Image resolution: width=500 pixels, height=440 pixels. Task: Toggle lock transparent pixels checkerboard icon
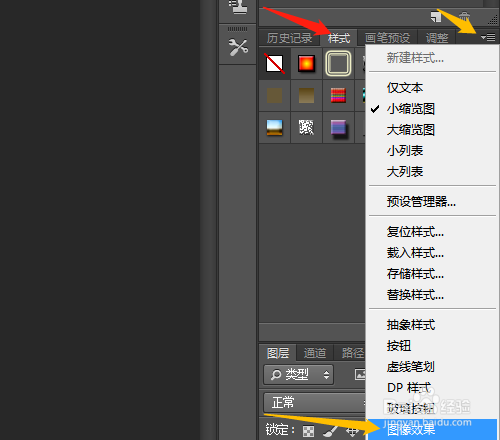(308, 431)
